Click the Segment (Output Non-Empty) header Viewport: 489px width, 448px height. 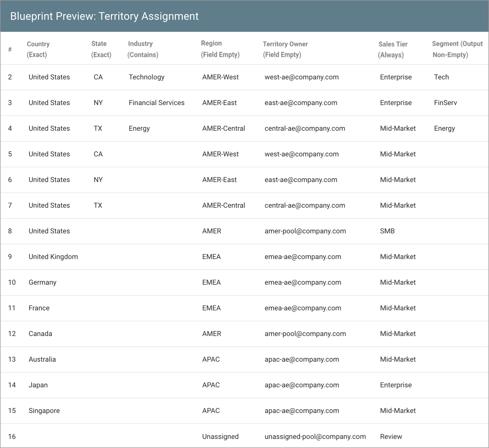click(457, 49)
